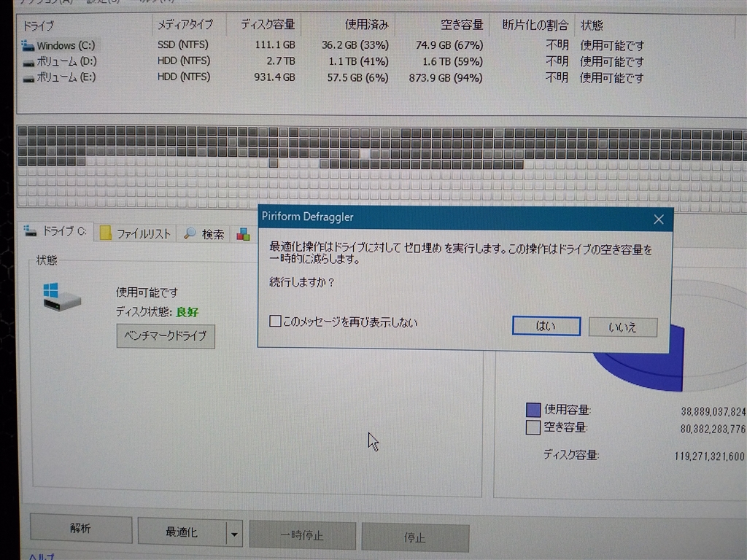
Task: Select the ボリューム (E:) drive icon
Action: 28,79
